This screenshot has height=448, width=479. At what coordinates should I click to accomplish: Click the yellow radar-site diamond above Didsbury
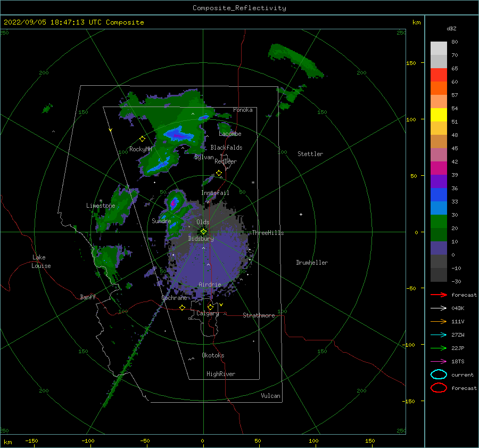tap(203, 232)
